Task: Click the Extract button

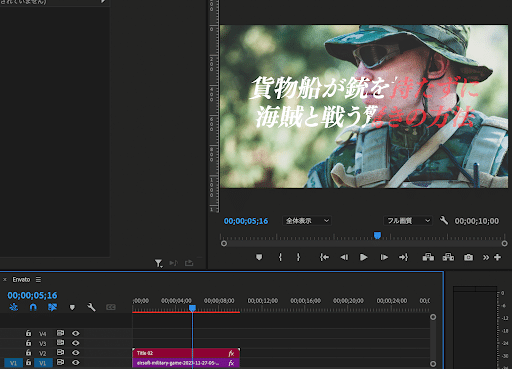Action: (x=448, y=257)
